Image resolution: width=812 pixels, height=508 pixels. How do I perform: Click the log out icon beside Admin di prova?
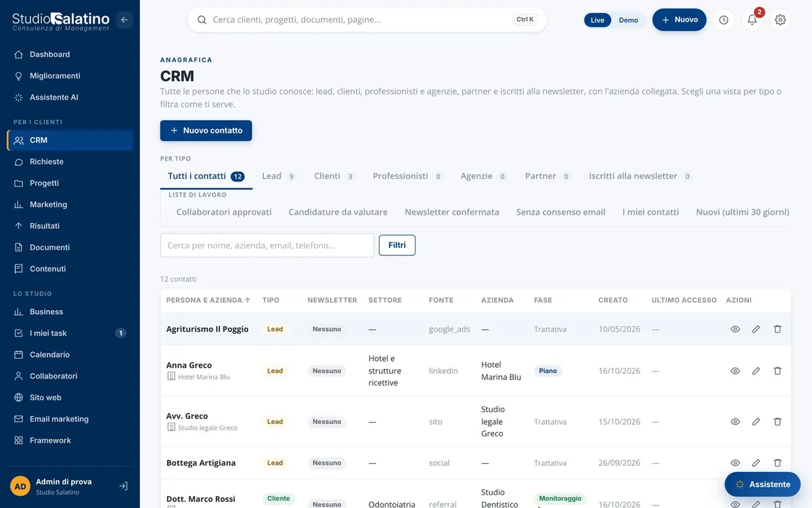123,486
